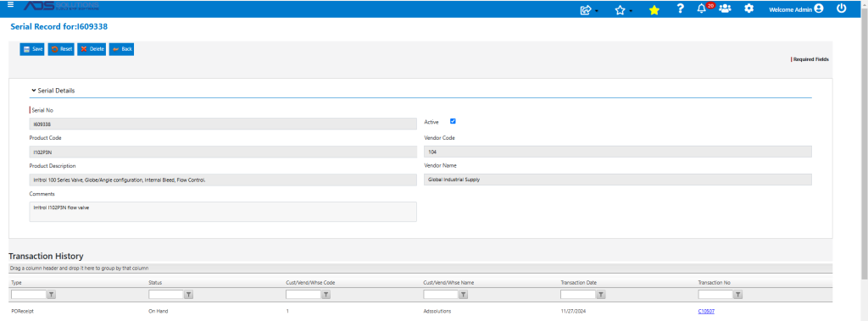Open filter options for Status column

189,295
